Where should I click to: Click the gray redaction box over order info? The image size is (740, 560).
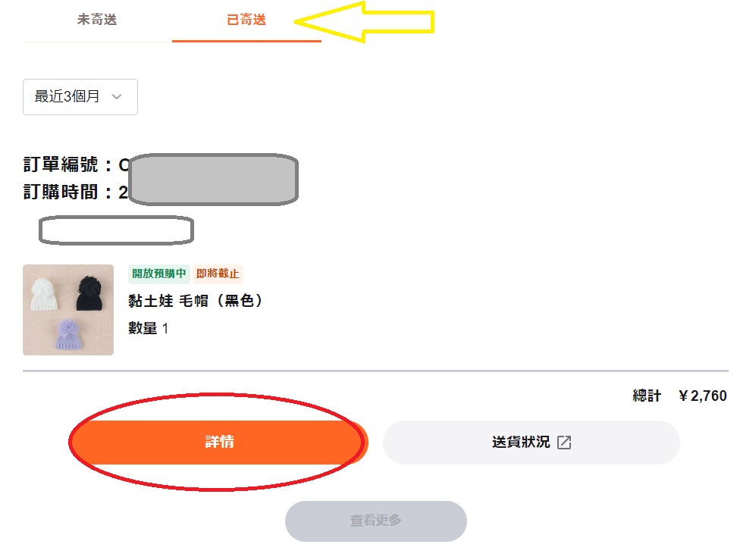tap(213, 180)
